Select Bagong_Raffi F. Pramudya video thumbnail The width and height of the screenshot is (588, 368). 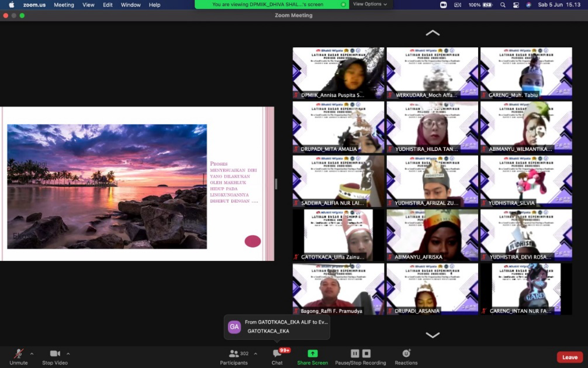tap(338, 288)
